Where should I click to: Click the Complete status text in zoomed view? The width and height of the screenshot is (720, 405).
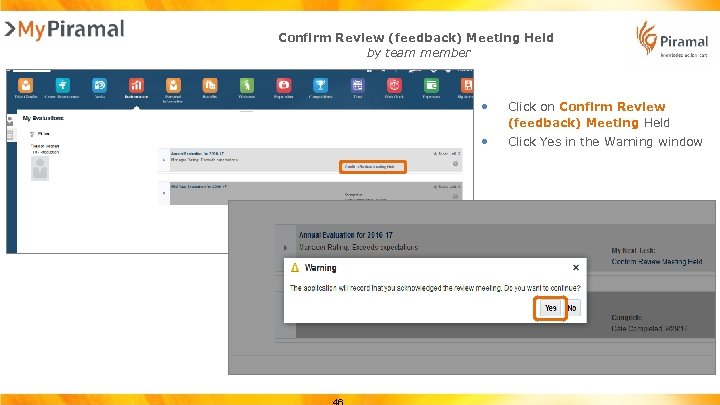[626, 317]
